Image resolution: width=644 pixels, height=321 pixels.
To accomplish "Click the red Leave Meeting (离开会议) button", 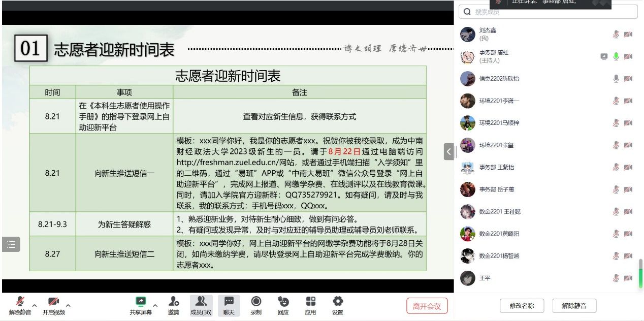I will click(427, 306).
